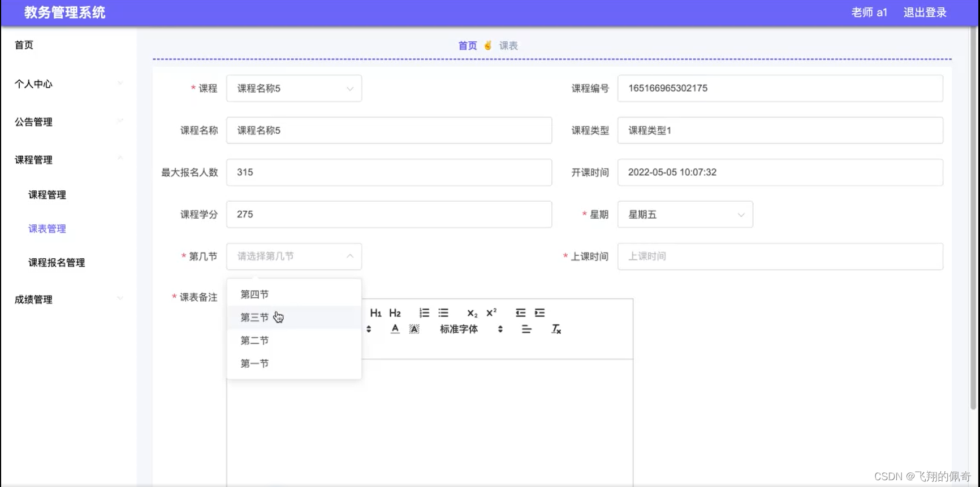980x487 pixels.
Task: Click the 教务管理系统 title
Action: (64, 12)
